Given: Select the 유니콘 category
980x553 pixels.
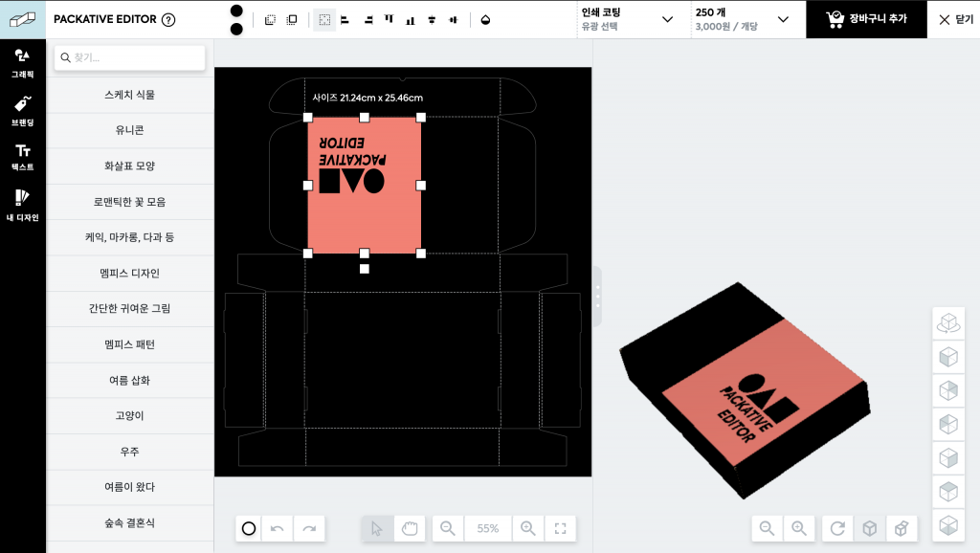Looking at the screenshot, I should [130, 130].
